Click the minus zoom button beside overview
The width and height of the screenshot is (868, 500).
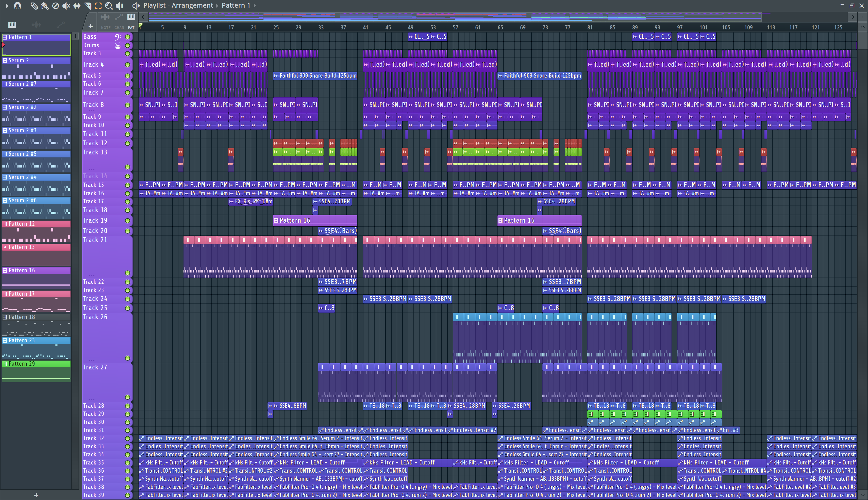(x=862, y=17)
